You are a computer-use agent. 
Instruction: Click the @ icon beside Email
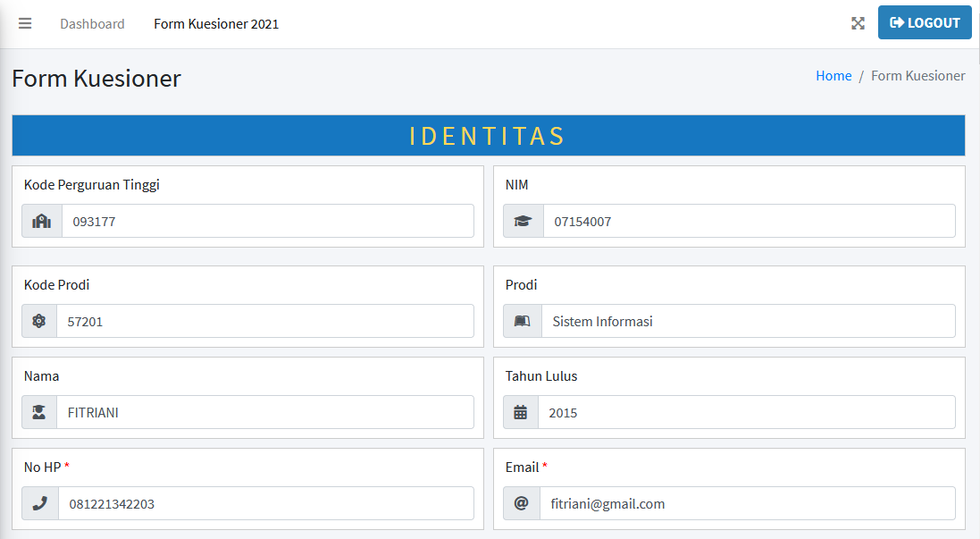pos(522,504)
